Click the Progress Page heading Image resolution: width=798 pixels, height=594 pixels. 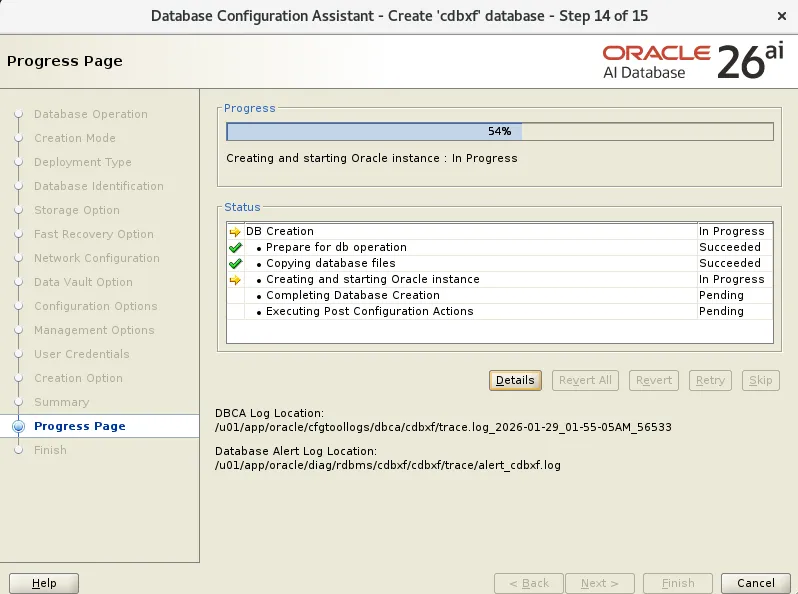(65, 61)
